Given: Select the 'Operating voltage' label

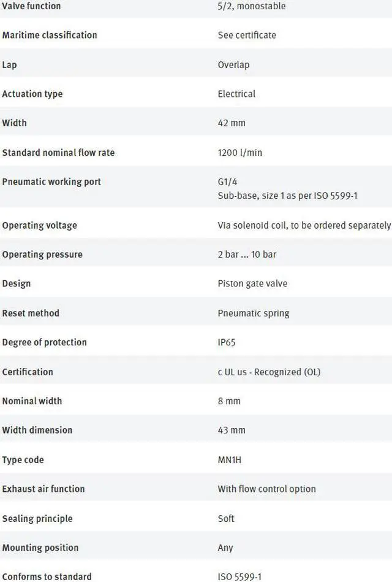Looking at the screenshot, I should click(39, 225).
